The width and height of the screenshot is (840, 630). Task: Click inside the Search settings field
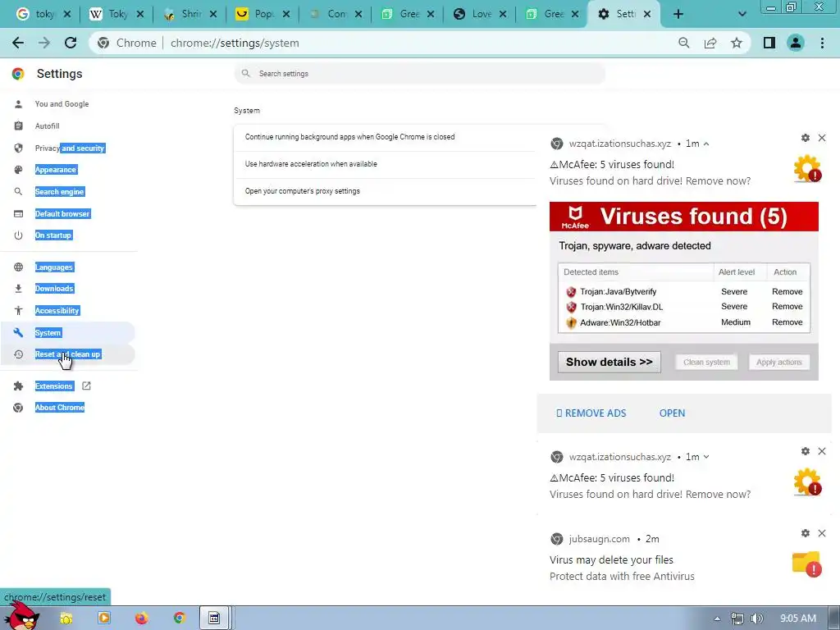[x=419, y=73]
